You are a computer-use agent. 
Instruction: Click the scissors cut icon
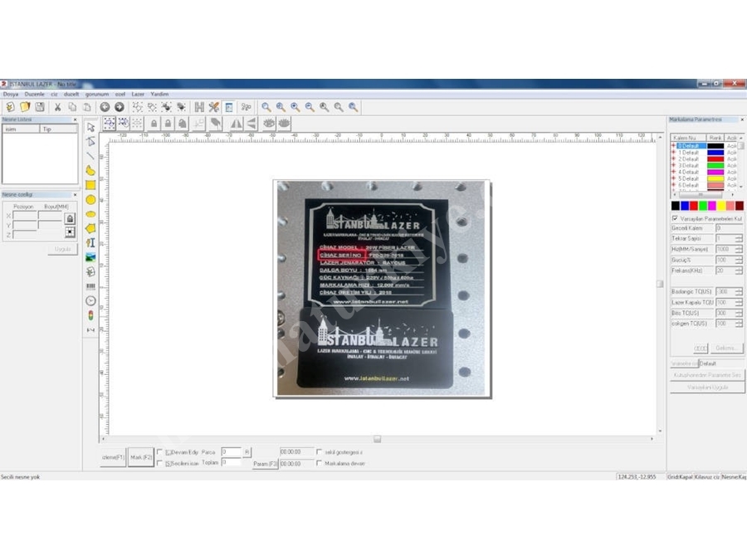point(57,107)
